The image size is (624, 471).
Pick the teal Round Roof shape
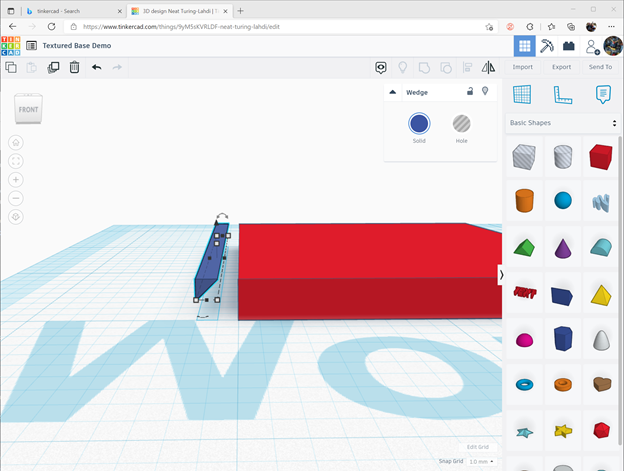601,247
